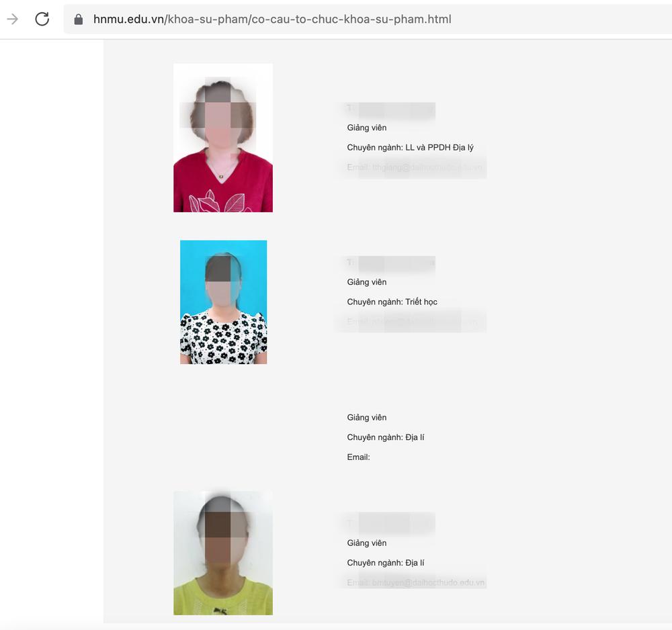This screenshot has height=630, width=672.
Task: Select the 'Chuyên ngành: LL và PPDH Địa lý' text
Action: [410, 147]
